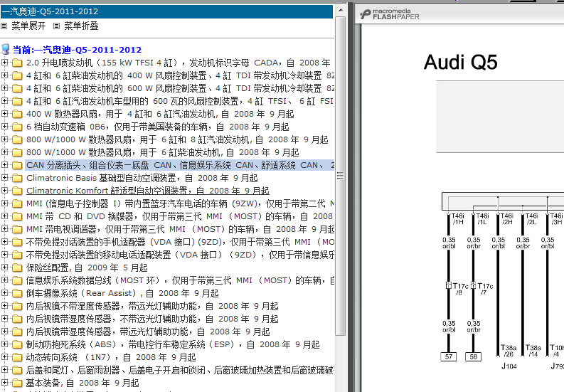Open 保险丝配置, 自 2009 年 5 月起 link

87,267
